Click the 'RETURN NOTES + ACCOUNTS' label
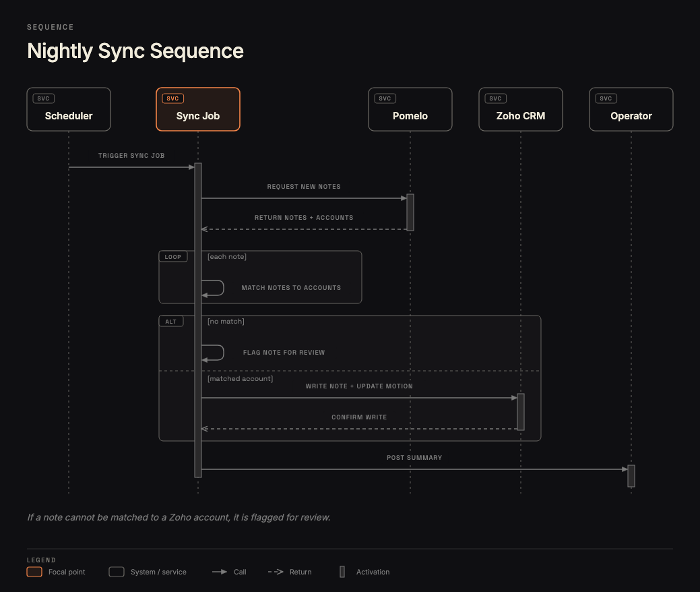Viewport: 700px width, 592px height. click(x=304, y=218)
